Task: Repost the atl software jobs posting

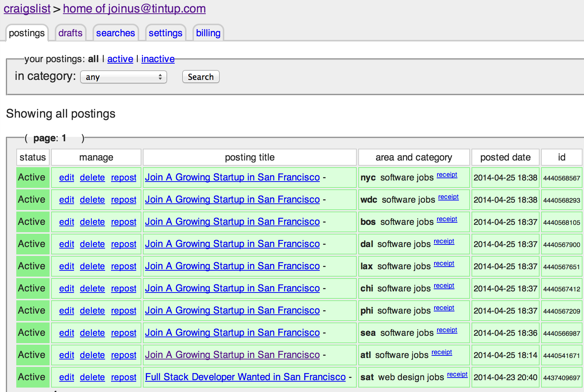Action: (124, 355)
